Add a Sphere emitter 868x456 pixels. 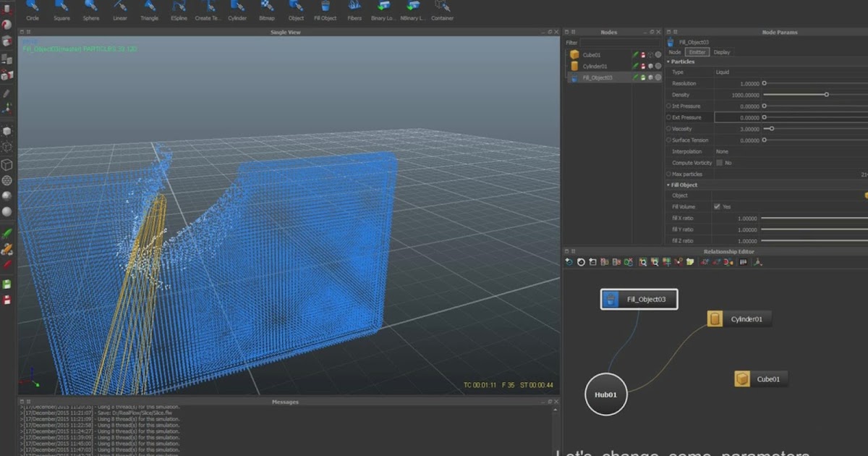(x=91, y=10)
